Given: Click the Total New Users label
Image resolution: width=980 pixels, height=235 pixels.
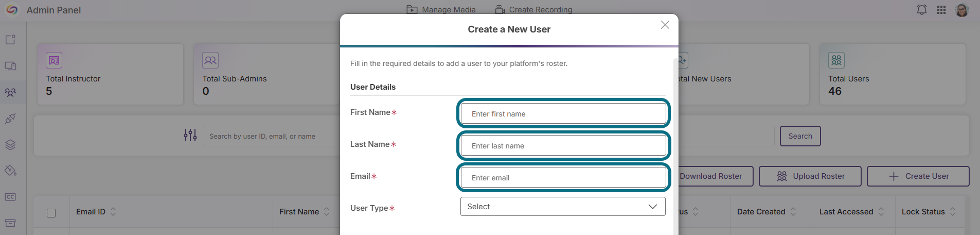Looking at the screenshot, I should (705, 79).
